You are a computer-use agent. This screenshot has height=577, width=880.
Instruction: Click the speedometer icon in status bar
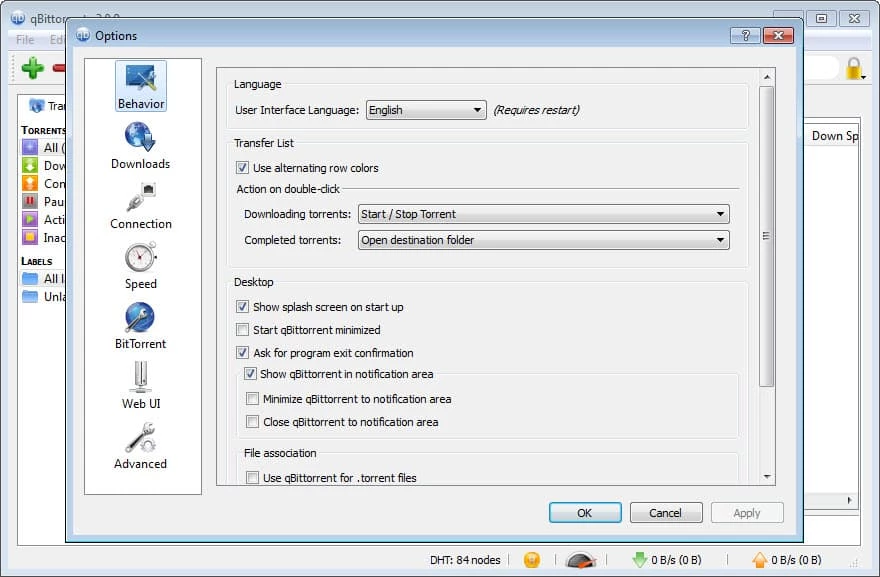581,560
